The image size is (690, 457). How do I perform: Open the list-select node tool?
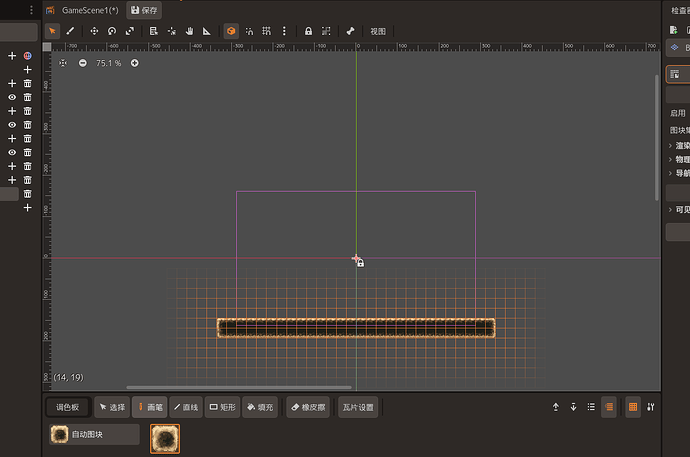[154, 31]
